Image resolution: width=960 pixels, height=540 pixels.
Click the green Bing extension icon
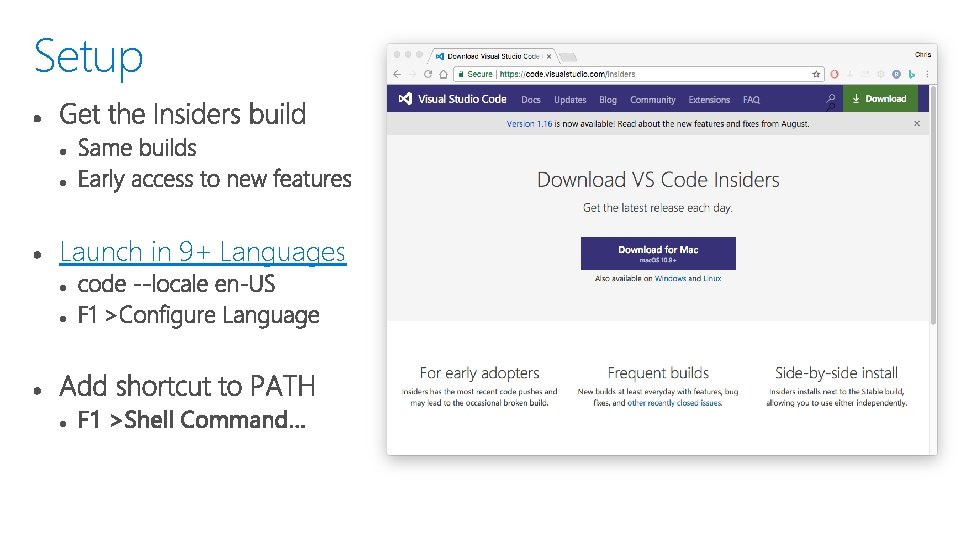click(x=912, y=74)
